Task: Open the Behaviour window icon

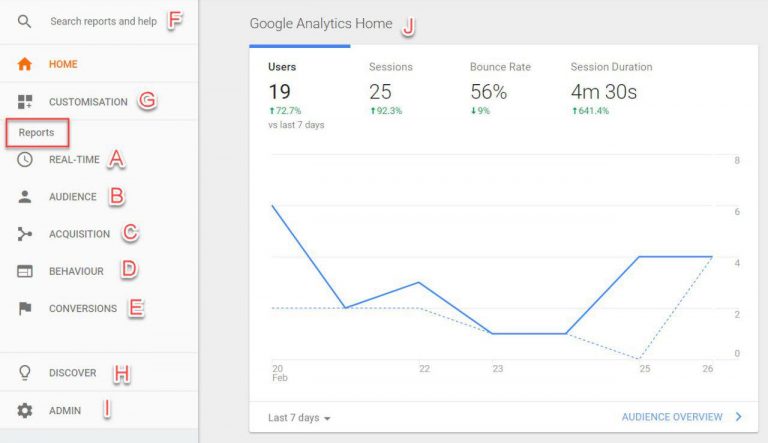Action: (x=25, y=271)
